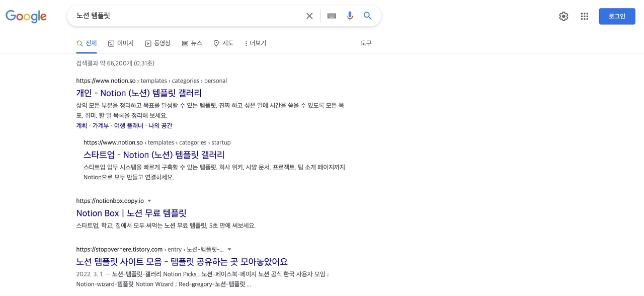This screenshot has height=296, width=644.
Task: Click the 로그인 sign-in button
Action: pyautogui.click(x=617, y=16)
